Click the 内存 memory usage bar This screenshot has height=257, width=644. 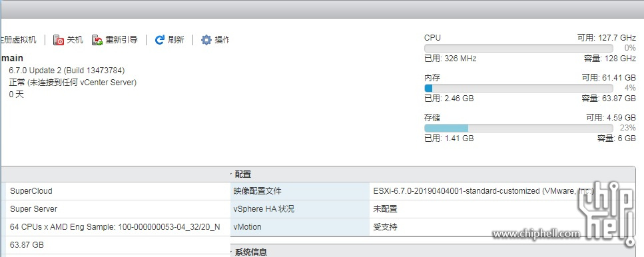click(x=518, y=89)
